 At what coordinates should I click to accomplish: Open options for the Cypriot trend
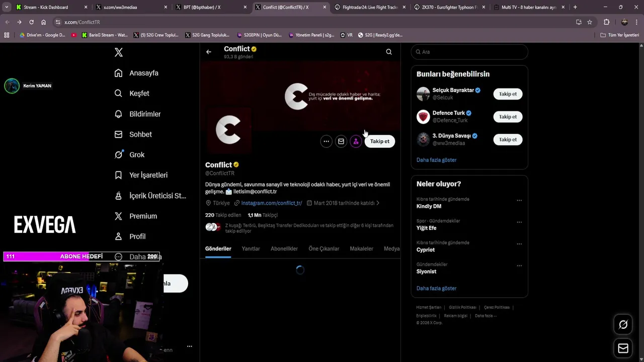[519, 244]
